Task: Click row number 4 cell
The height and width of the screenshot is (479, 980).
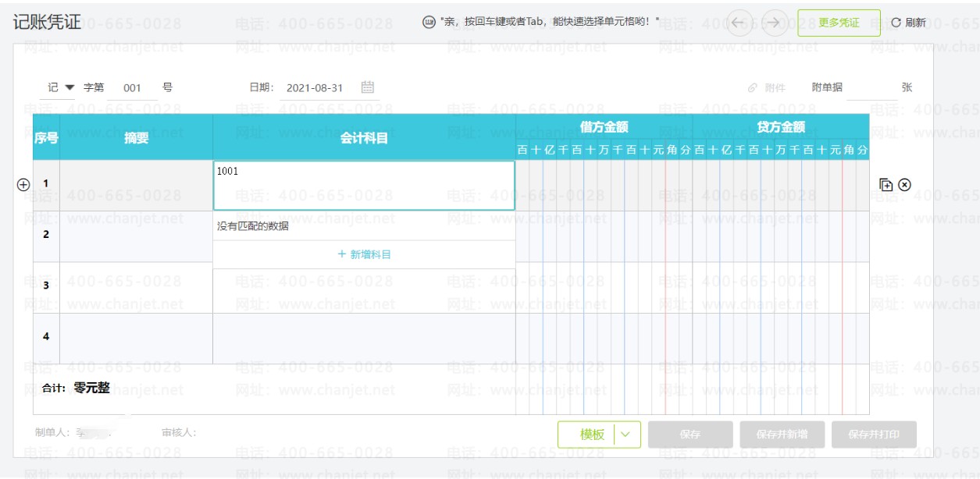Action: pos(46,339)
